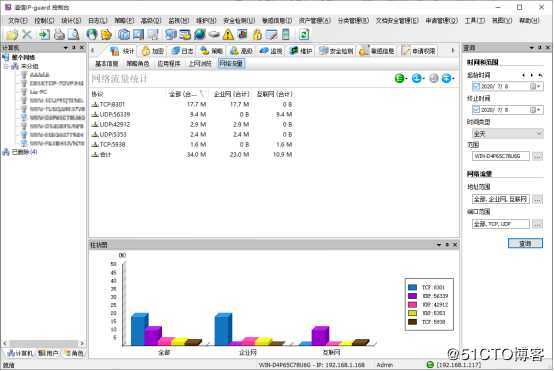This screenshot has width=554, height=371.
Task: Click the printer icon in the toolbar
Action: [59, 34]
